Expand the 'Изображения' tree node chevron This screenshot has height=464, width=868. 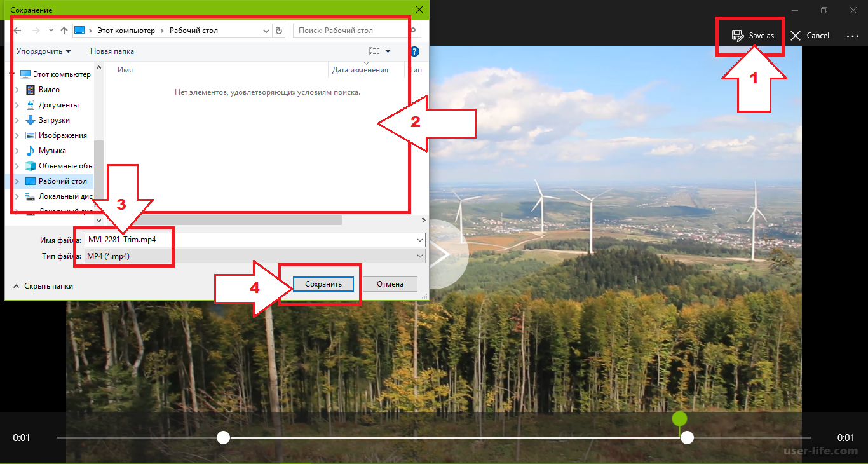point(17,135)
